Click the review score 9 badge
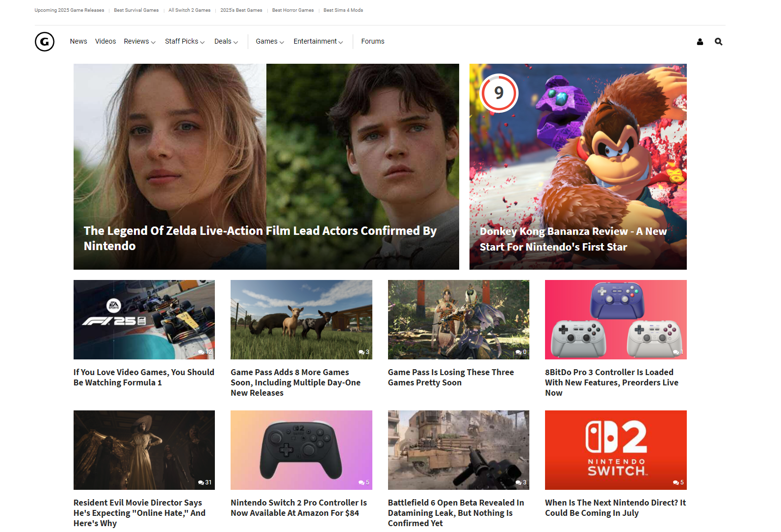Screen dimensions: 781x532 499,93
